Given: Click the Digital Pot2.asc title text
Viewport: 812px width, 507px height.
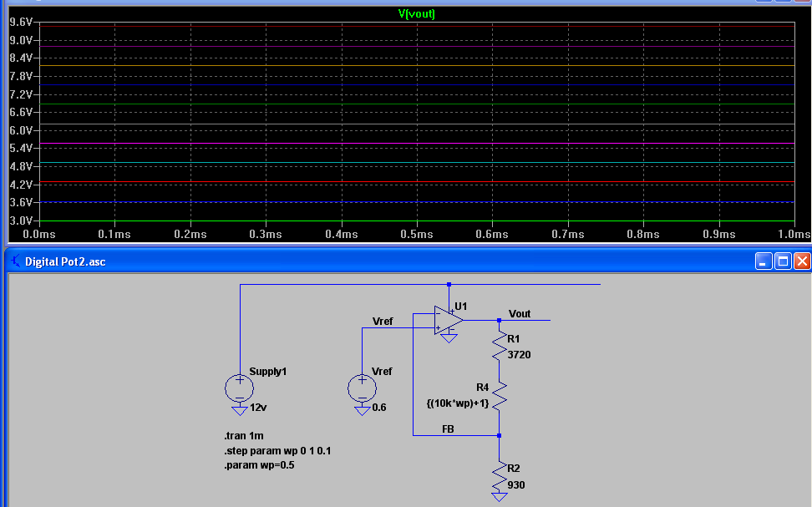Looking at the screenshot, I should coord(65,261).
